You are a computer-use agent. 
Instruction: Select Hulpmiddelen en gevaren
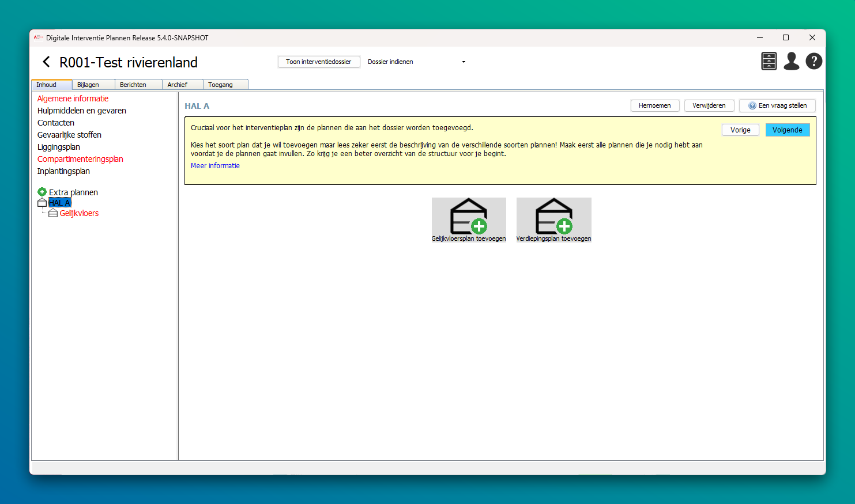pos(82,111)
